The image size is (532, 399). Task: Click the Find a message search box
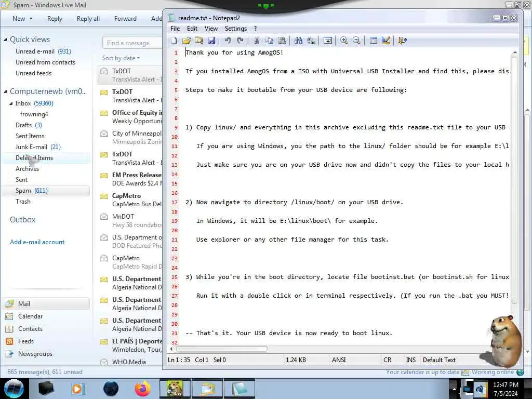point(132,43)
